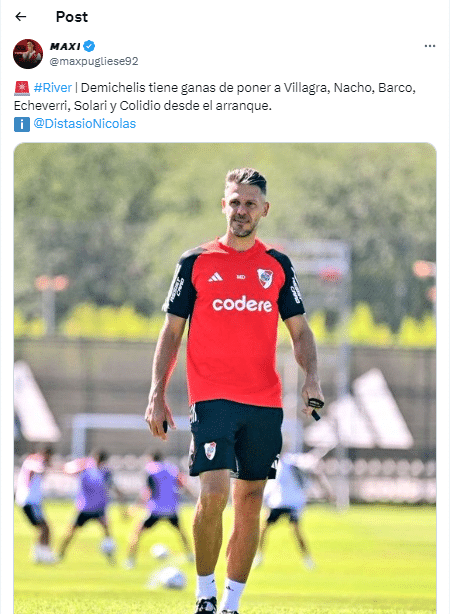Click the MAXI display name

coord(65,46)
